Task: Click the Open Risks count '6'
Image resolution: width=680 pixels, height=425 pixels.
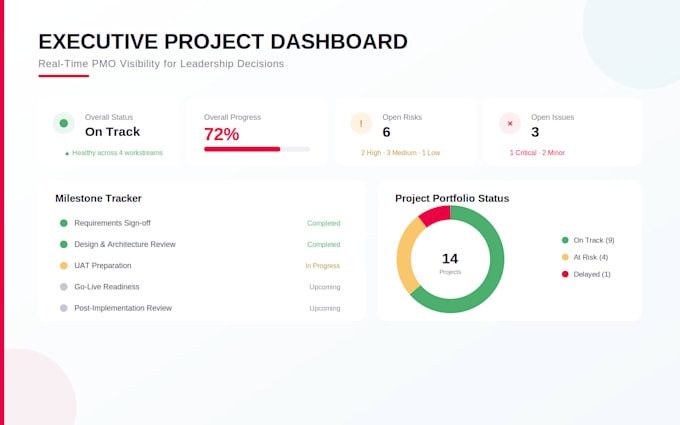Action: pyautogui.click(x=386, y=132)
